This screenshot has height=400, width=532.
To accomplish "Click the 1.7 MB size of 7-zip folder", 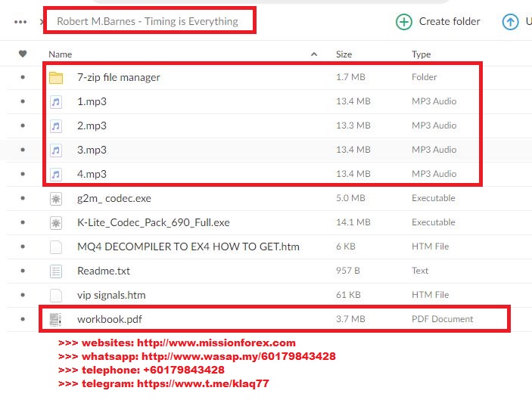I will 350,77.
